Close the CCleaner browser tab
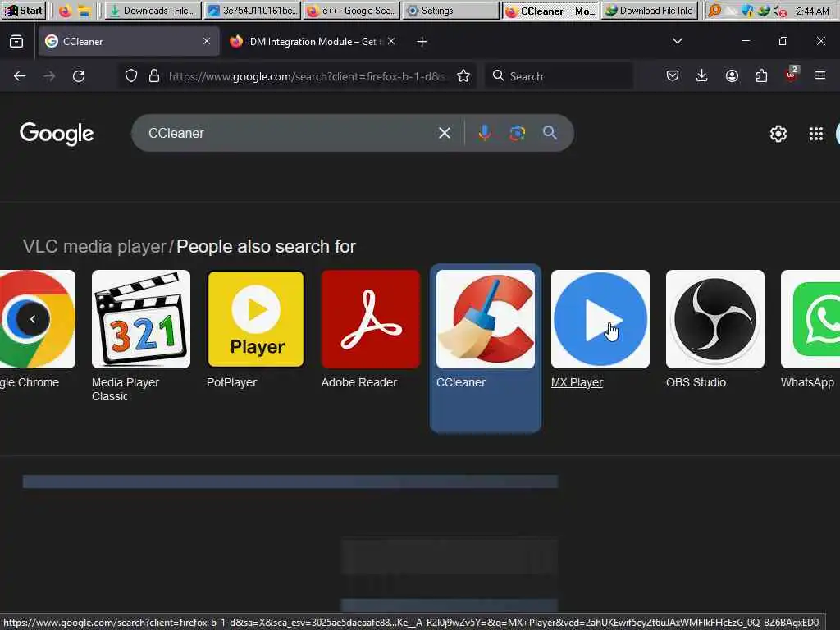This screenshot has width=840, height=630. point(207,41)
